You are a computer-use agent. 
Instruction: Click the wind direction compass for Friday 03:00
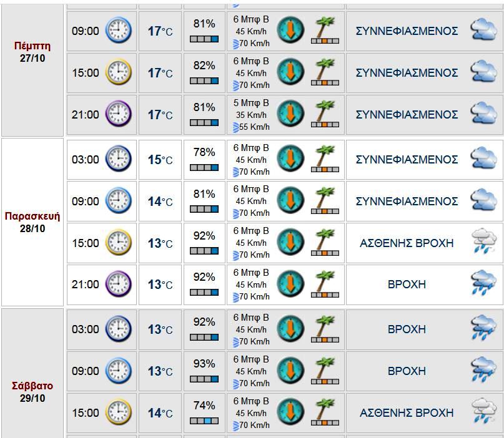point(290,159)
